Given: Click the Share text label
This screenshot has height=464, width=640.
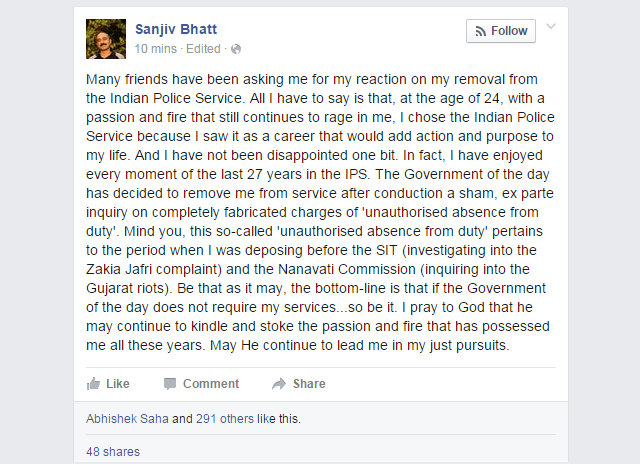Looking at the screenshot, I should (x=309, y=384).
